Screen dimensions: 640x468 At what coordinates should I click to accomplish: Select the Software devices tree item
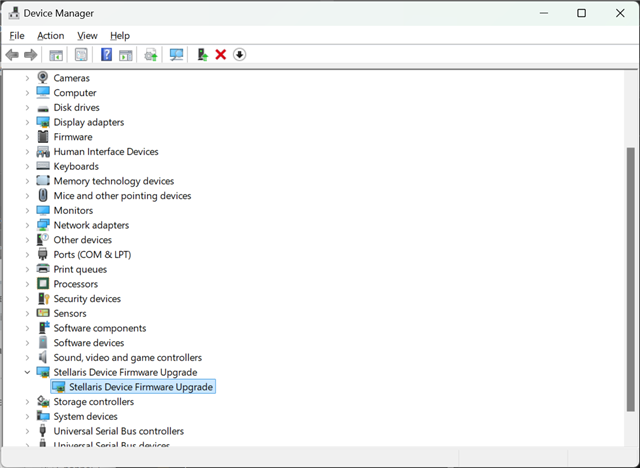tap(89, 343)
